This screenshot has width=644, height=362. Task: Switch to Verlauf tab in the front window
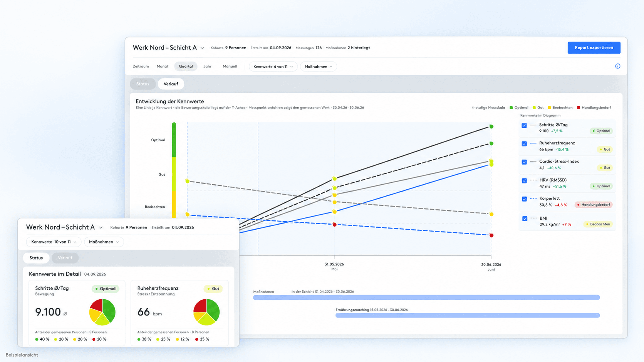click(x=65, y=258)
